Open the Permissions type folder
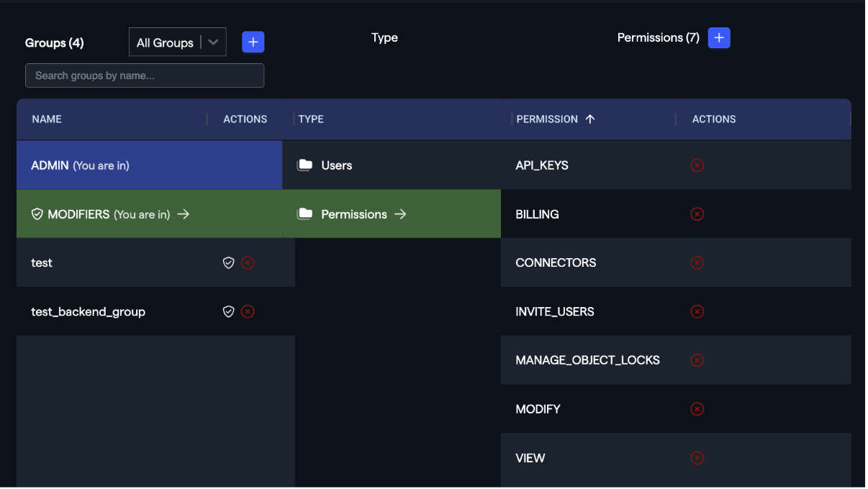The image size is (868, 489). (353, 214)
